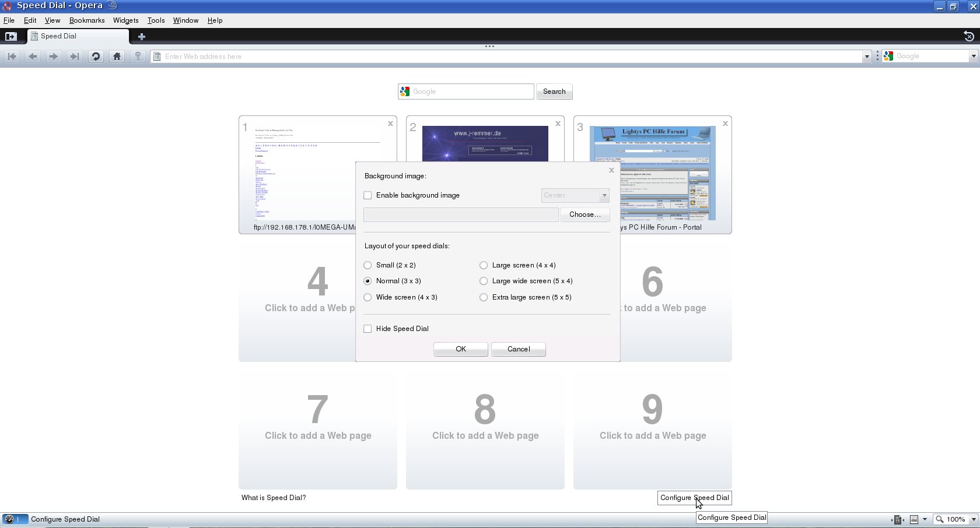Focus the background image path field

pos(461,214)
